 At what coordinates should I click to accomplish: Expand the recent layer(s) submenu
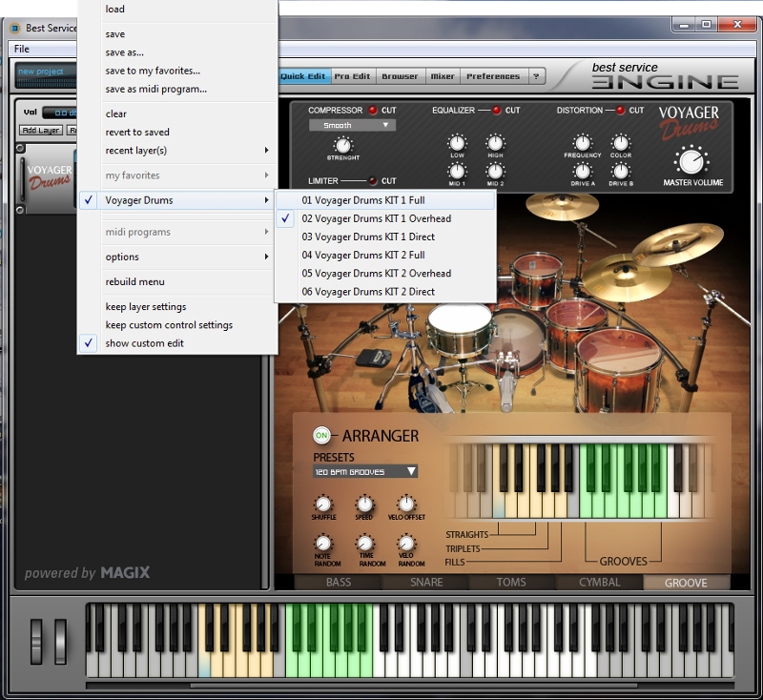point(177,151)
